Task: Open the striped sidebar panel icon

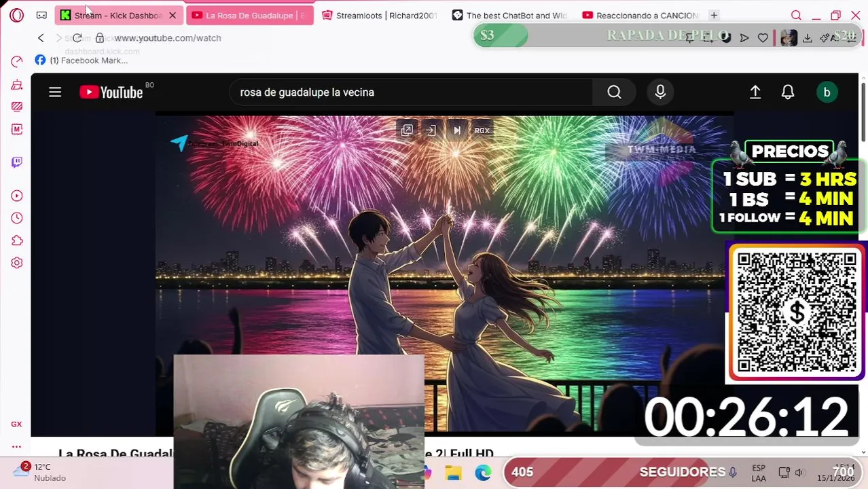Action: pyautogui.click(x=17, y=107)
